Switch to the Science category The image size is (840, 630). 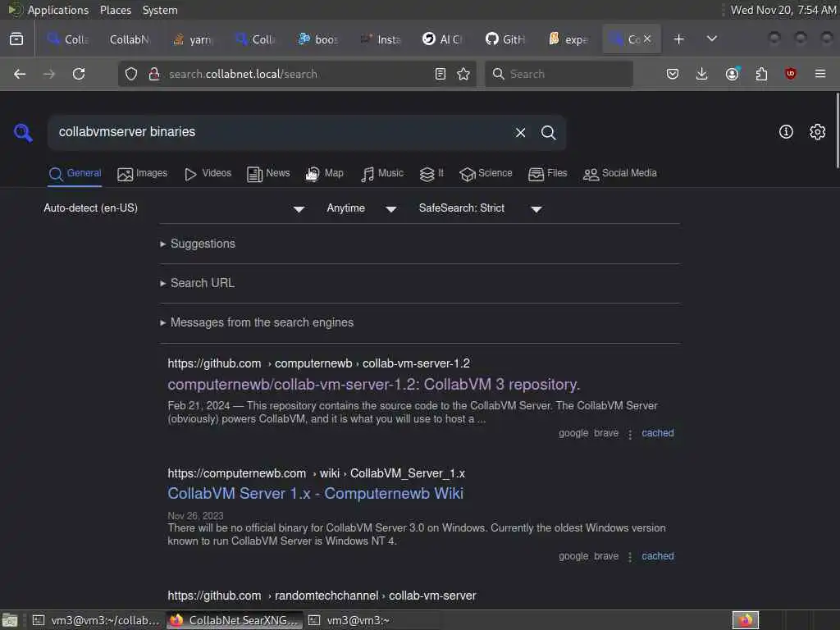pos(486,174)
